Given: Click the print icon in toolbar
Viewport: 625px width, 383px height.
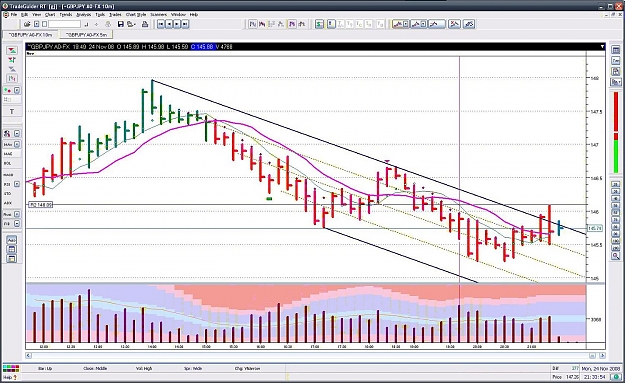Looking at the screenshot, I should click(145, 24).
